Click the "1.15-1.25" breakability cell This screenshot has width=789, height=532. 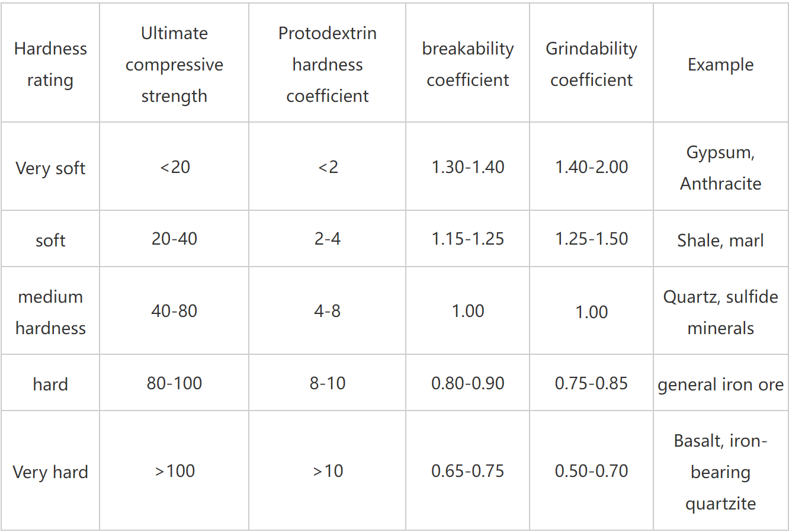(x=467, y=239)
